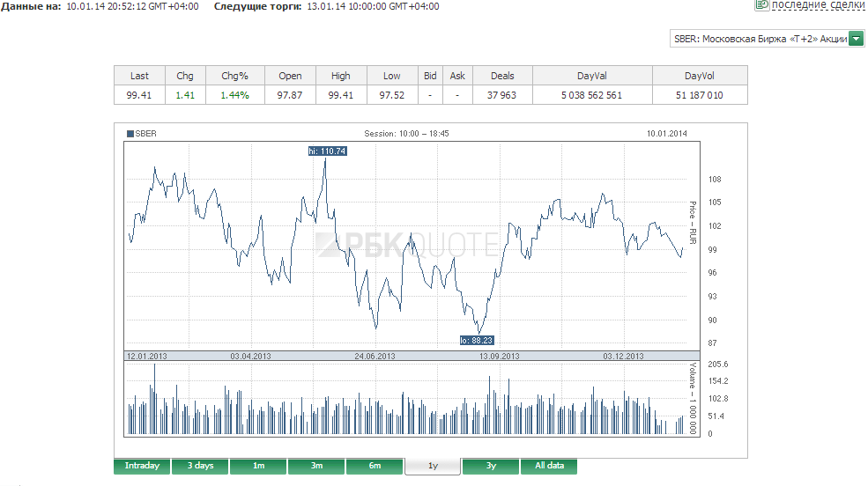Click the Session: 10:00 – 18:45 label
Screen dimensions: 868x486
406,134
